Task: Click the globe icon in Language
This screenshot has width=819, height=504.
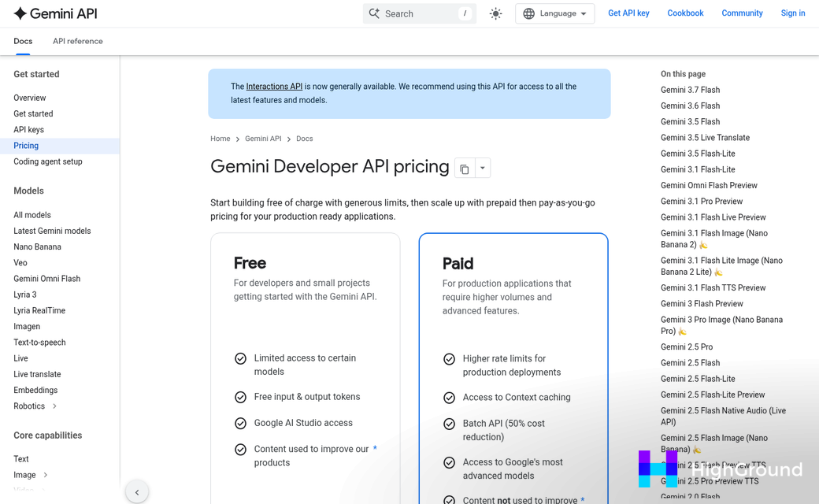Action: tap(529, 13)
